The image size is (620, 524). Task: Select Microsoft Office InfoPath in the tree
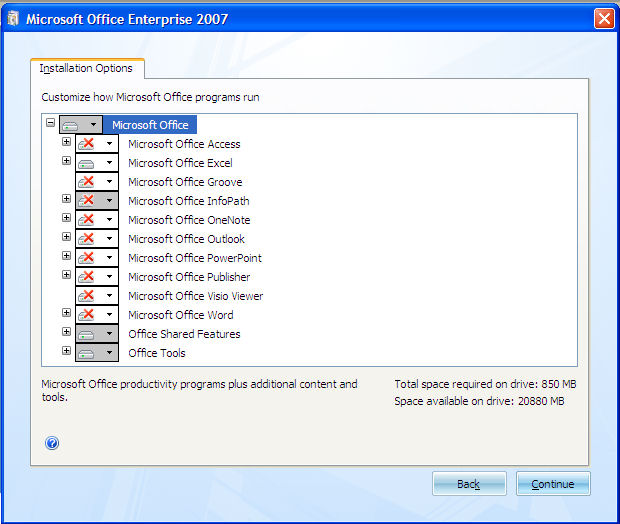click(x=189, y=201)
